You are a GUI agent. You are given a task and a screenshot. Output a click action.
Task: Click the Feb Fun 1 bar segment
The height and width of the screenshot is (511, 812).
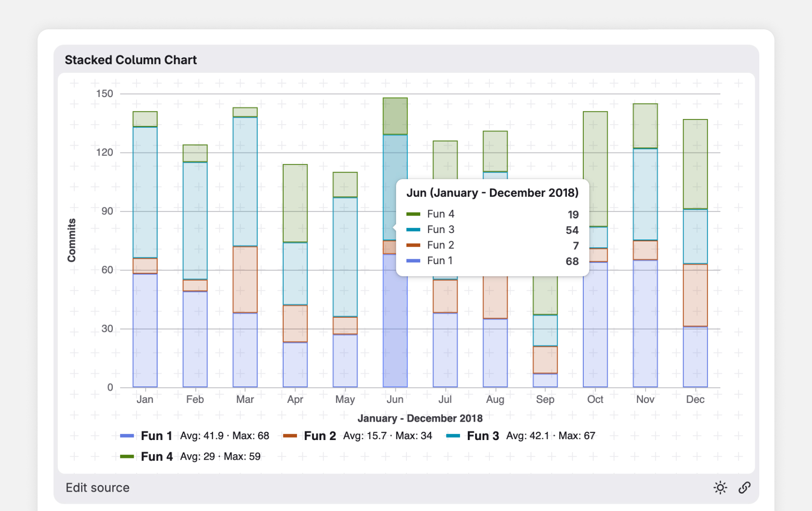tap(195, 339)
